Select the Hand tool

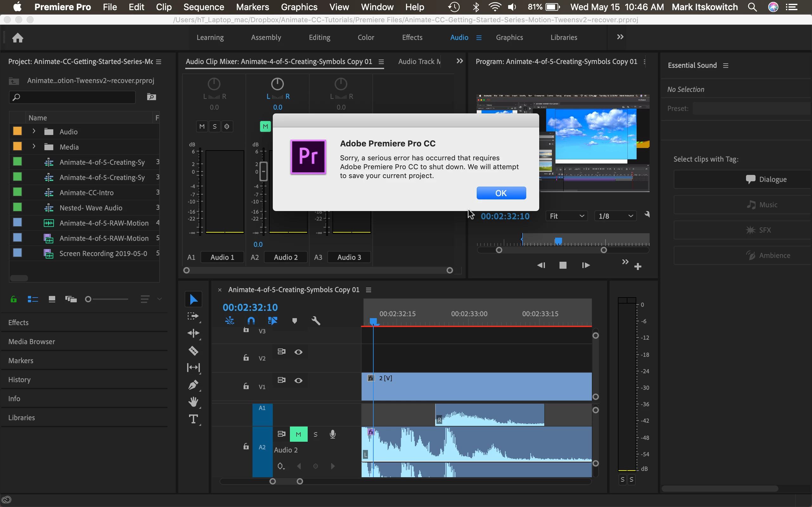pyautogui.click(x=193, y=402)
